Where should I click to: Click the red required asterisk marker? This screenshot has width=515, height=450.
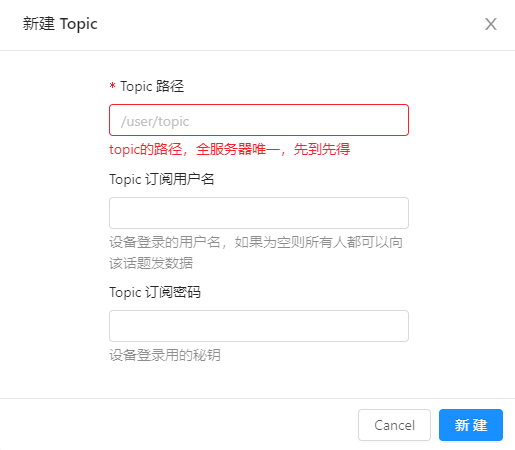click(x=112, y=86)
